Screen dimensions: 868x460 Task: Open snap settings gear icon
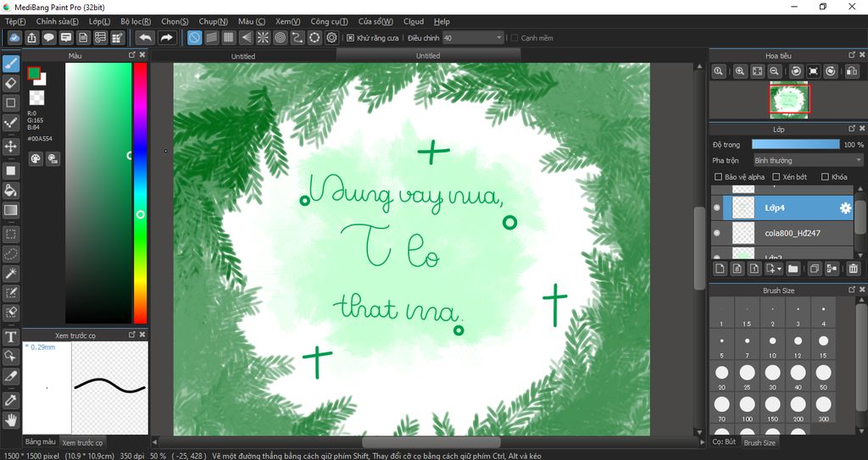coord(331,37)
